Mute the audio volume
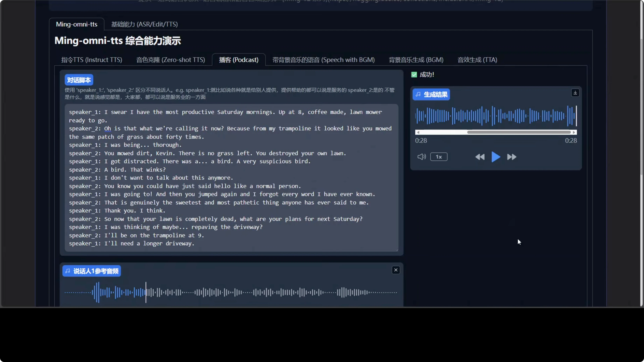The width and height of the screenshot is (644, 362). 422,157
